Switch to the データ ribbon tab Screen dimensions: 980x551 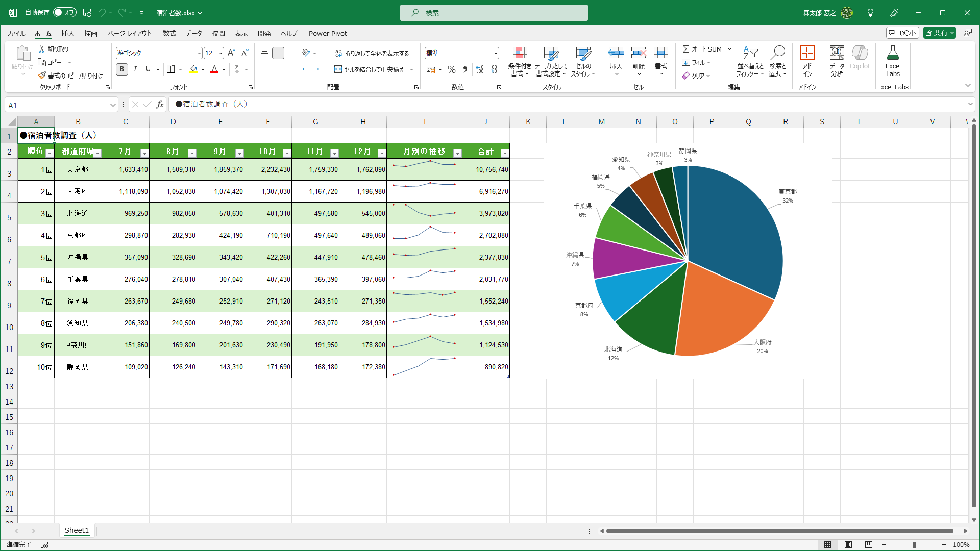tap(193, 33)
